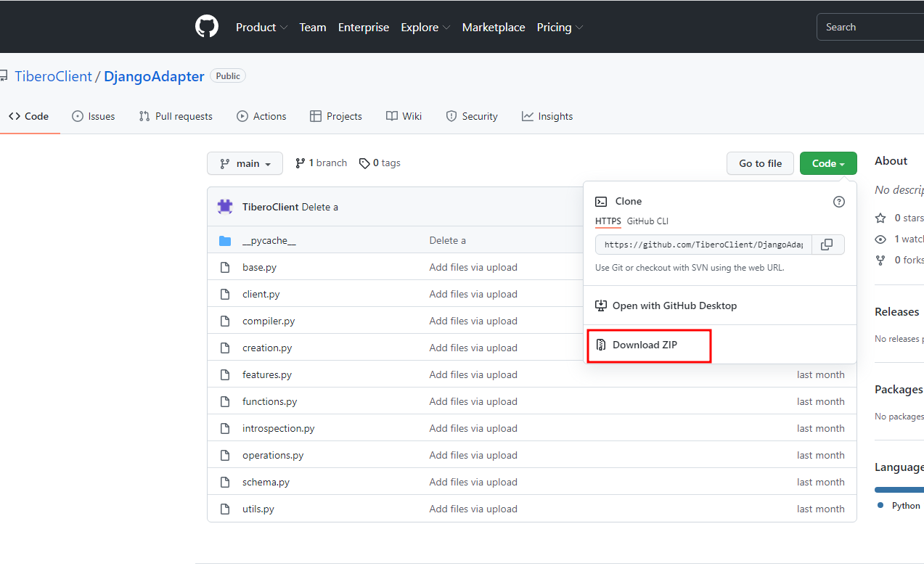924x574 pixels.
Task: Open the Actions tab
Action: tap(261, 116)
